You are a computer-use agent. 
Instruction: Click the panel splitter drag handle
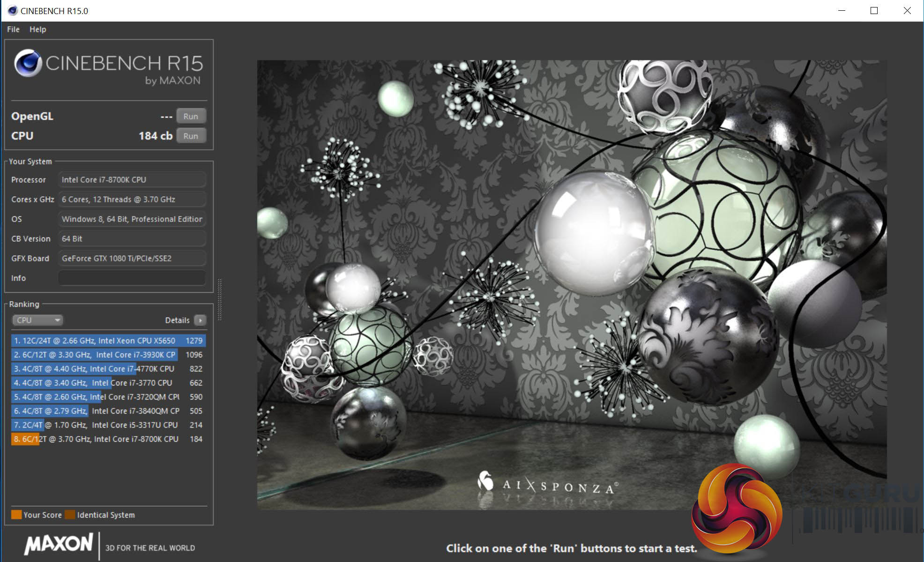point(219,300)
